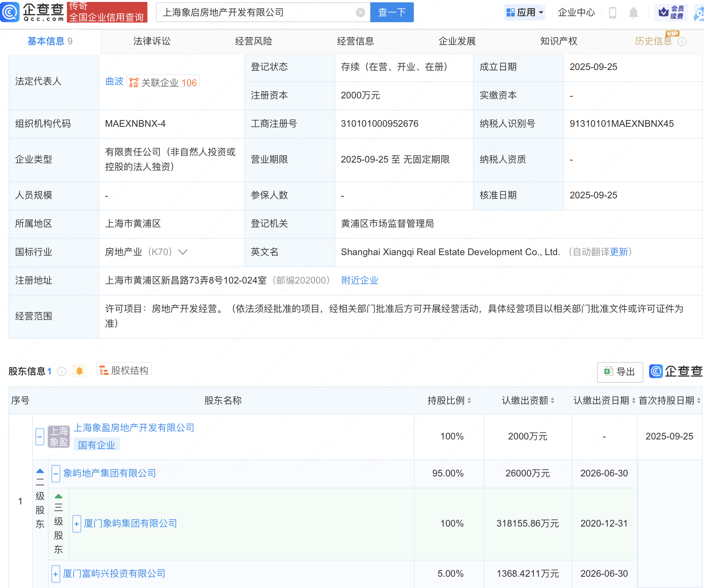The height and width of the screenshot is (588, 704).
Task: Open the 附近企业 nearby companies link
Action: click(359, 280)
